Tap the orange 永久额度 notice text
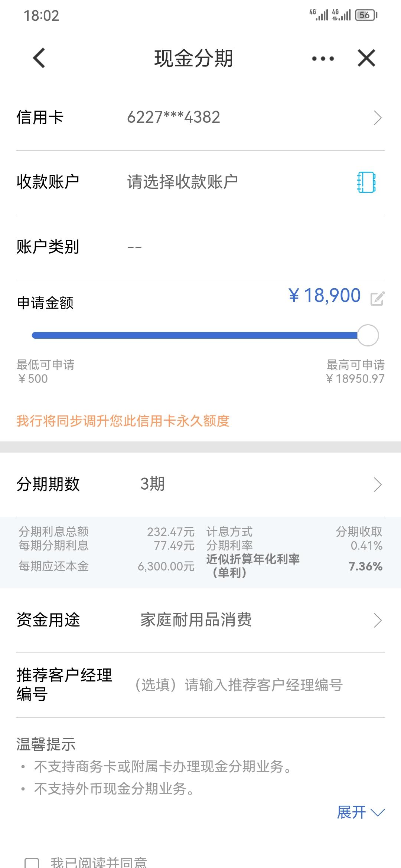401x868 pixels. (x=123, y=421)
